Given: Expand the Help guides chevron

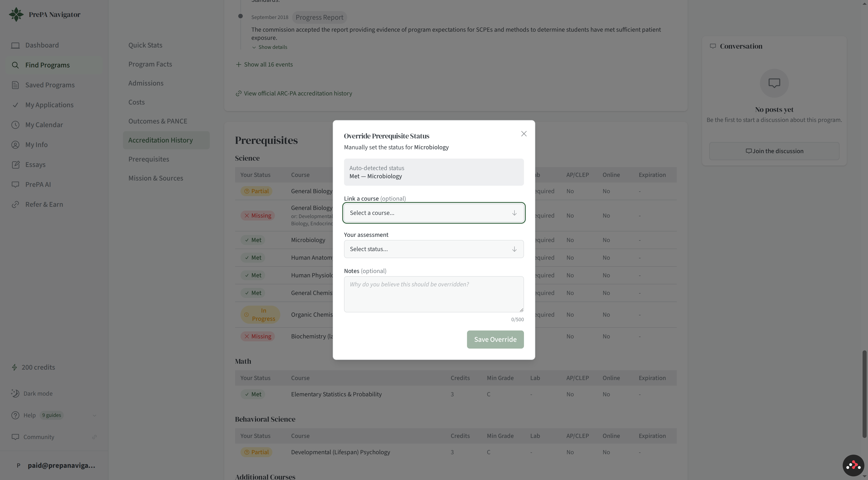Looking at the screenshot, I should click(94, 415).
